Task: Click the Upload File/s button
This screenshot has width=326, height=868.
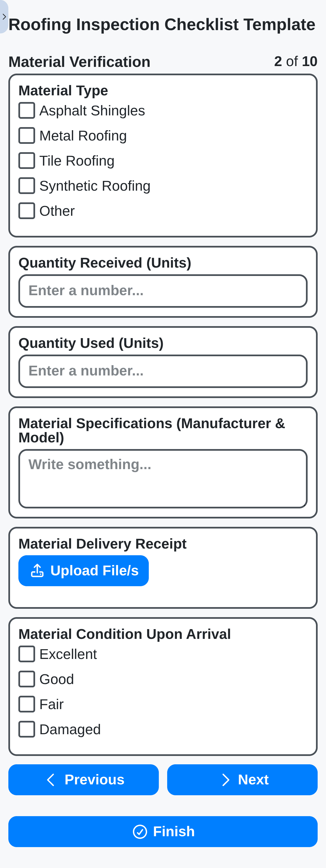Action: 84,570
